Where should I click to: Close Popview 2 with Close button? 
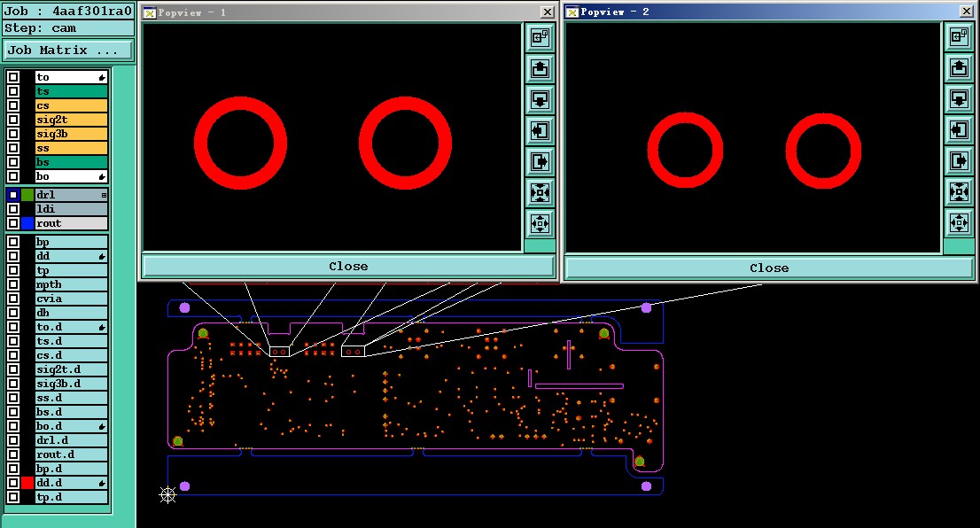click(x=769, y=268)
